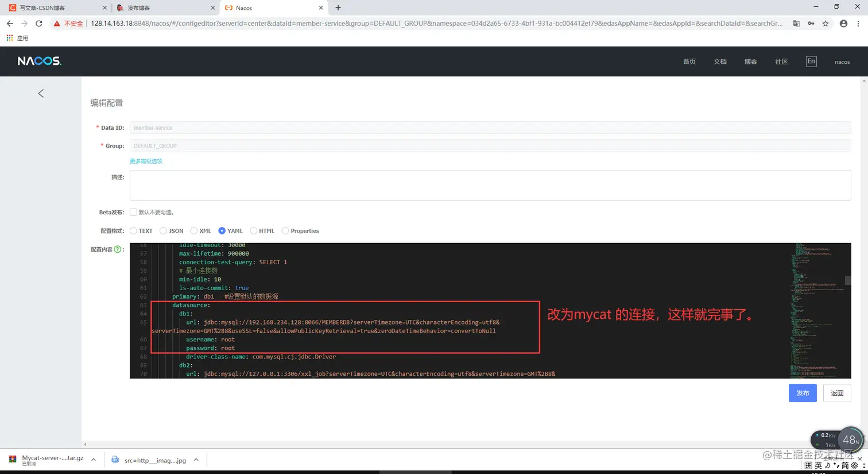The height and width of the screenshot is (474, 868).
Task: Open 首页 in Nacos header
Action: click(x=689, y=61)
